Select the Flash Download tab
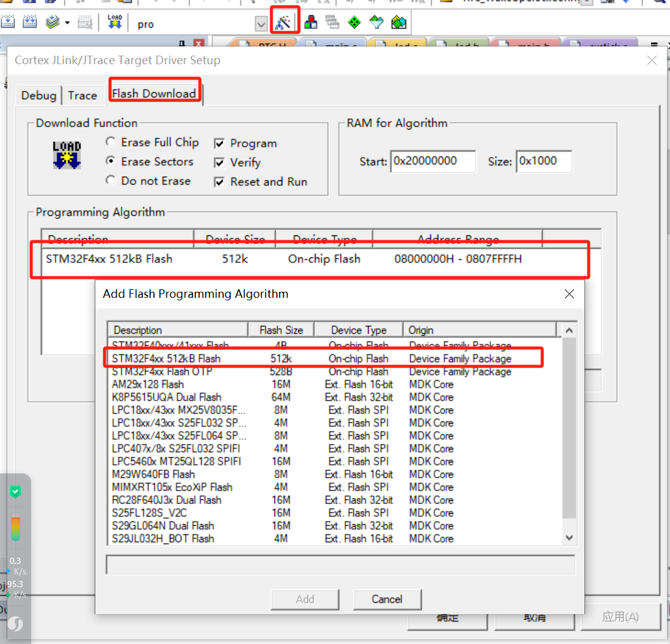The height and width of the screenshot is (644, 670). point(154,93)
